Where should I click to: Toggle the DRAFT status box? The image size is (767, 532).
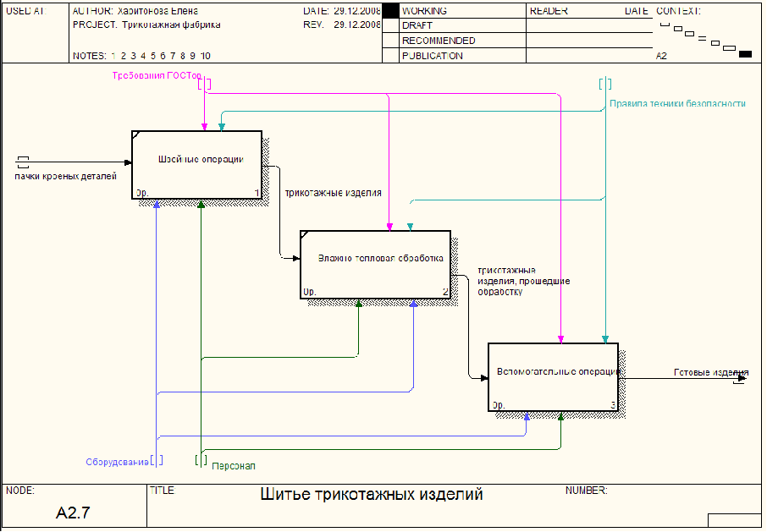pos(390,25)
